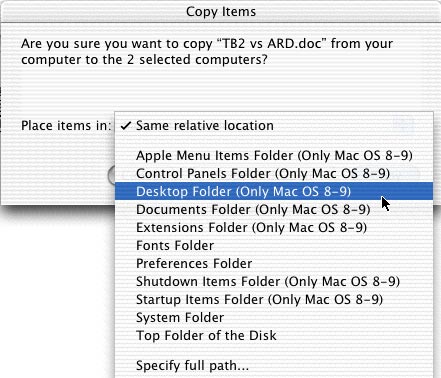The image size is (441, 378).
Task: Open Specify full path... option
Action: [x=274, y=366]
